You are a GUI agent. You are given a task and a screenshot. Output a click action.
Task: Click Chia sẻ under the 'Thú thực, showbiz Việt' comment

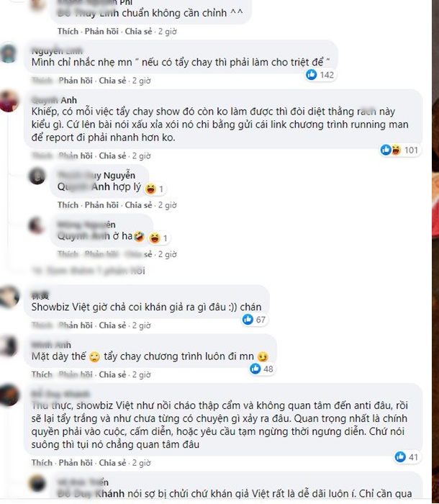pos(112,463)
